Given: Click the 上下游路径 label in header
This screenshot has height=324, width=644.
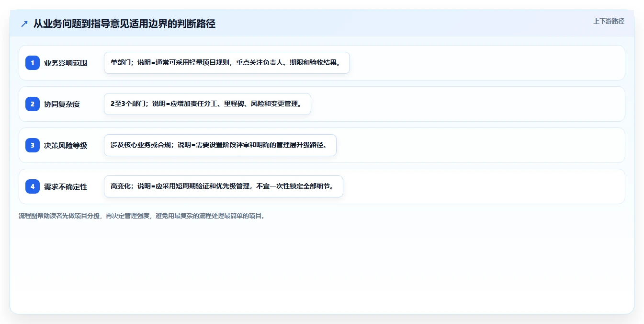Looking at the screenshot, I should pos(609,21).
